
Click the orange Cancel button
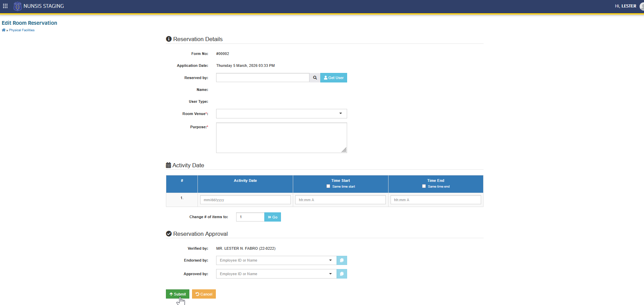204,294
